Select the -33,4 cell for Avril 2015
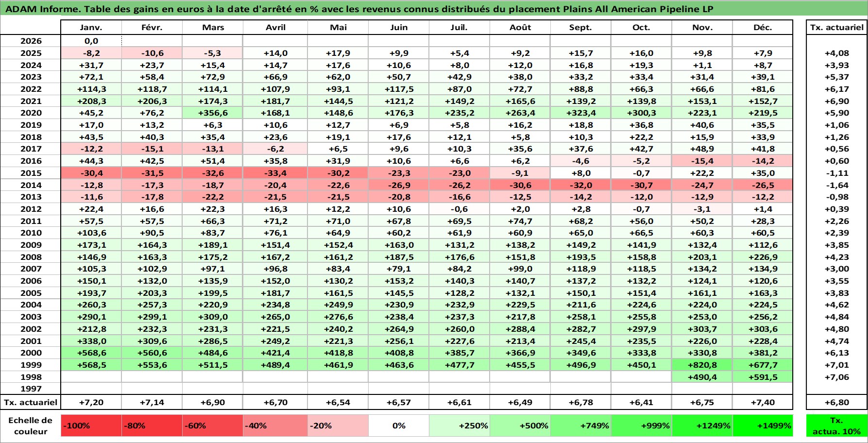Image resolution: width=868 pixels, height=443 pixels. click(x=275, y=173)
